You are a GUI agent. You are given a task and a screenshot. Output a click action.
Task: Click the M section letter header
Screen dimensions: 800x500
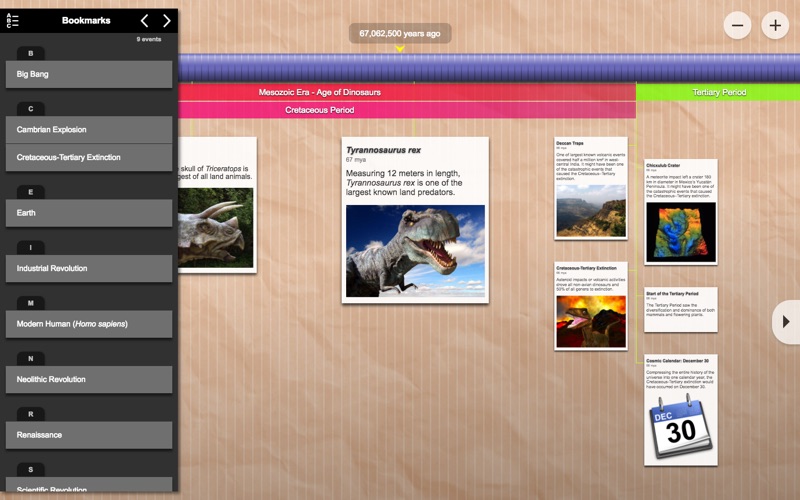(31, 304)
